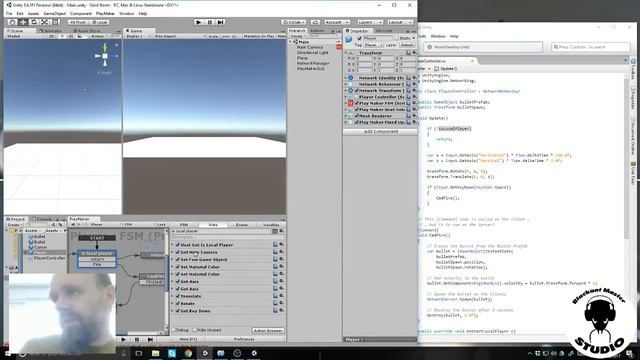Select PlayerController script in Project panel
This screenshot has height=360, width=640.
(49, 258)
